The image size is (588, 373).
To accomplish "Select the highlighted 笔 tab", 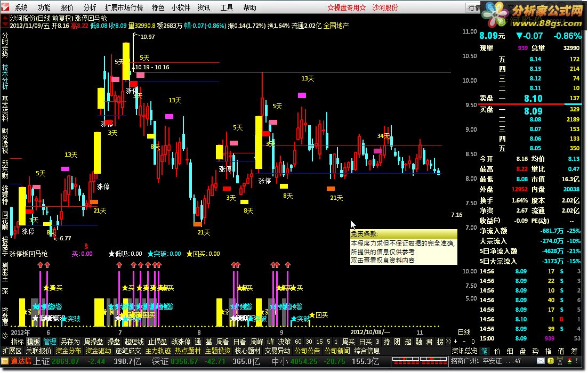I will tap(484, 351).
